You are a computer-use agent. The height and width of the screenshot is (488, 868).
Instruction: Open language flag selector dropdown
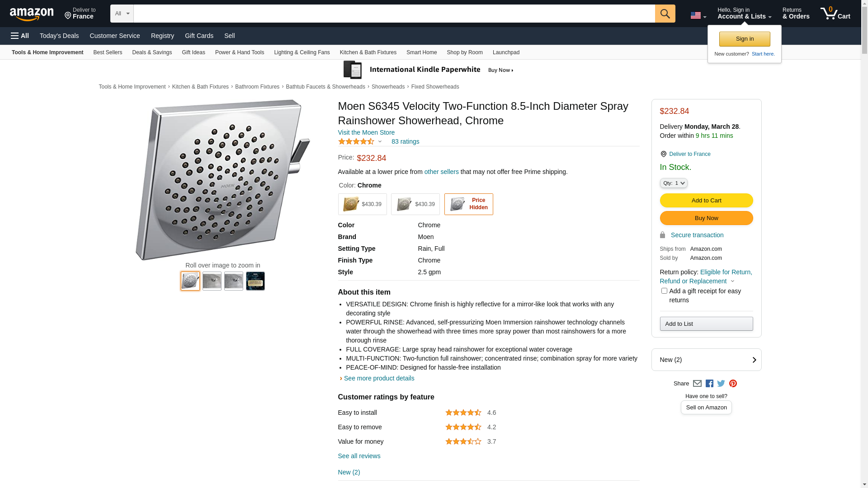point(698,16)
